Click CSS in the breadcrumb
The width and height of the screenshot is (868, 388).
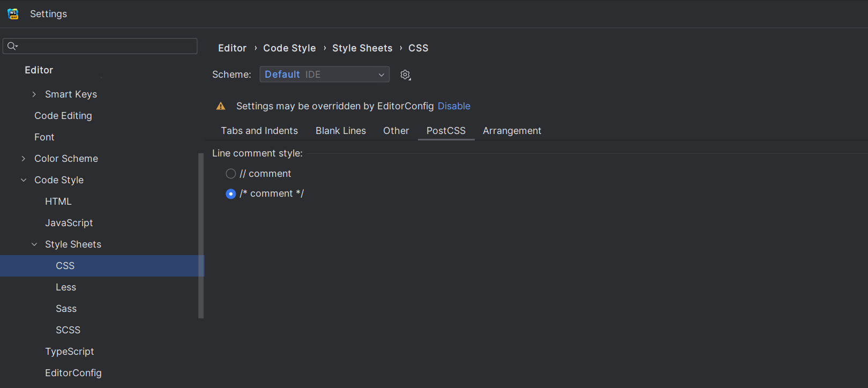(x=418, y=48)
